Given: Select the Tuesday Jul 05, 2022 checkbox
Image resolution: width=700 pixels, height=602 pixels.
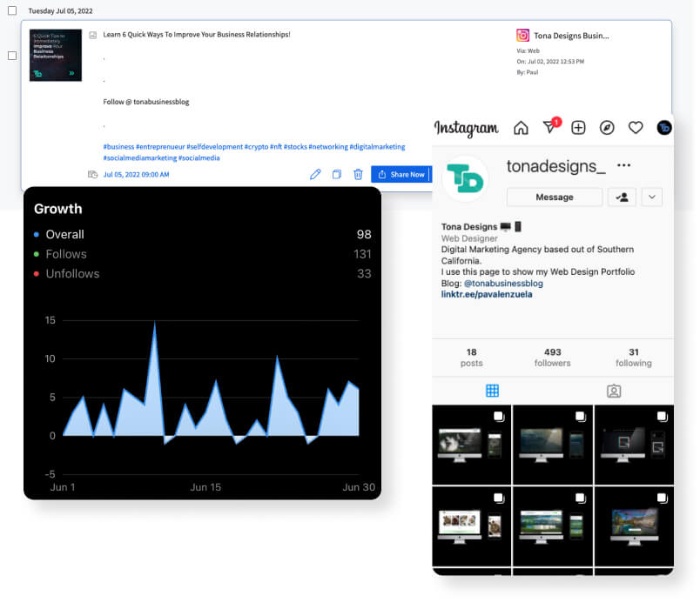Looking at the screenshot, I should point(12,10).
